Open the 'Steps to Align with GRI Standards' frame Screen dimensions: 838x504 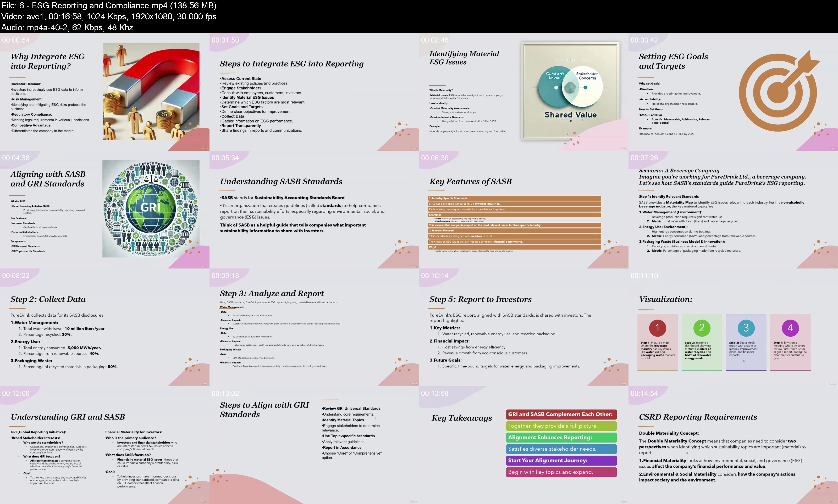click(314, 445)
